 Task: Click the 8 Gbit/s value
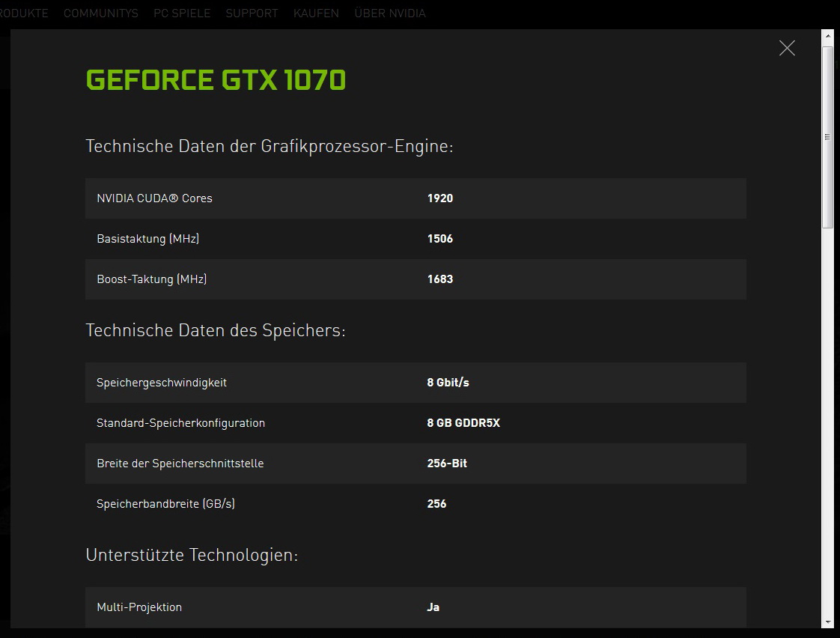coord(448,383)
